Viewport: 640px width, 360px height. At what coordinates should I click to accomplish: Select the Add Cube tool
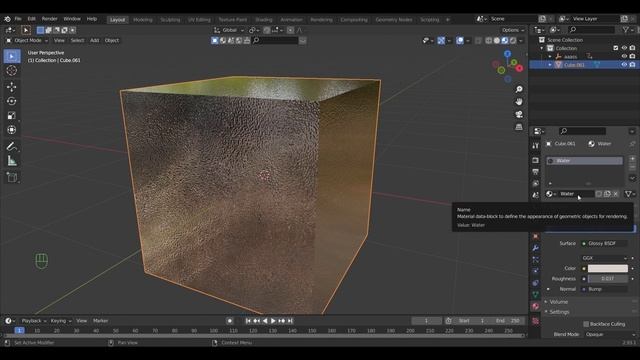[x=11, y=177]
